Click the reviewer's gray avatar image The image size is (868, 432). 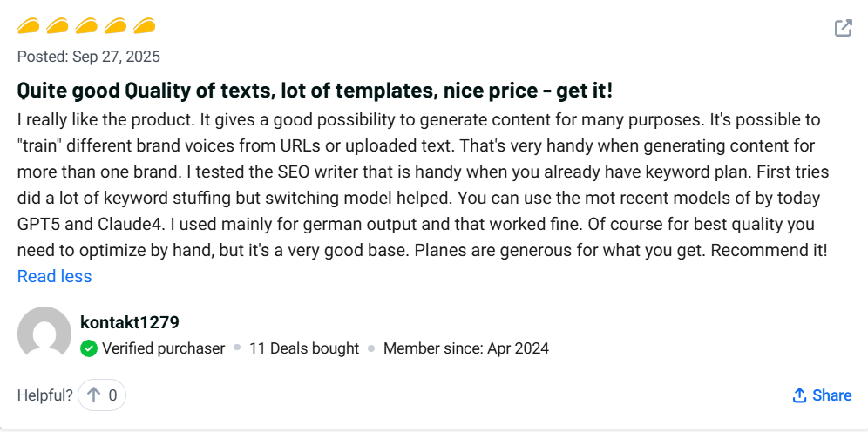(x=44, y=334)
